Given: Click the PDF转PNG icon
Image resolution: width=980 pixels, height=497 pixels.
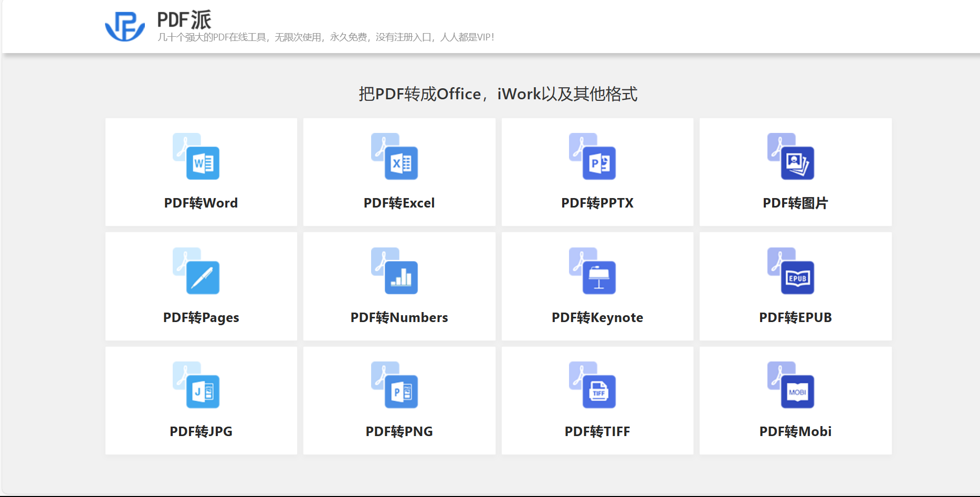Looking at the screenshot, I should [395, 385].
